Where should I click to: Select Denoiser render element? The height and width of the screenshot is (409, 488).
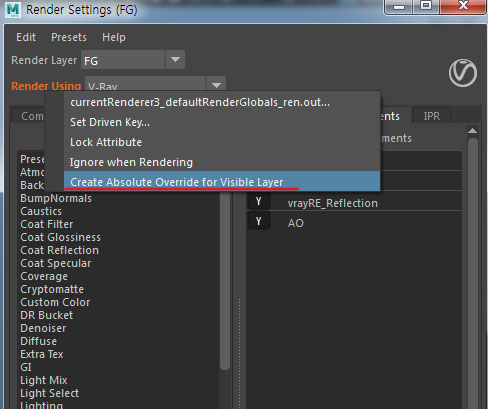point(43,328)
